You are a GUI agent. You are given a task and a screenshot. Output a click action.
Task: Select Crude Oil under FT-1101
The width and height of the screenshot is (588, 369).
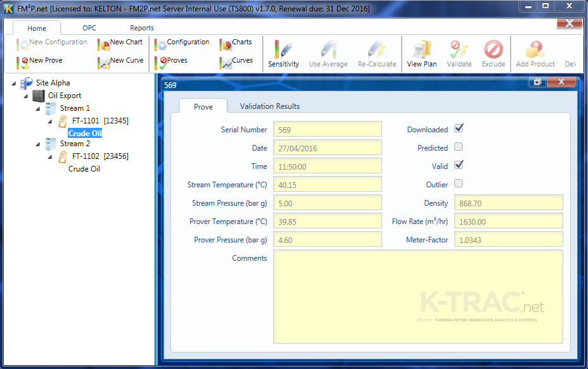(85, 134)
